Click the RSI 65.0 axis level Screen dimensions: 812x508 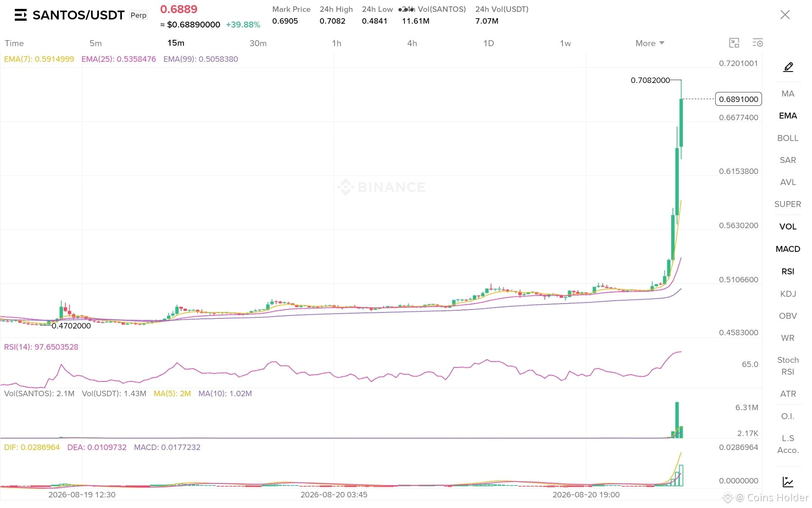click(750, 364)
